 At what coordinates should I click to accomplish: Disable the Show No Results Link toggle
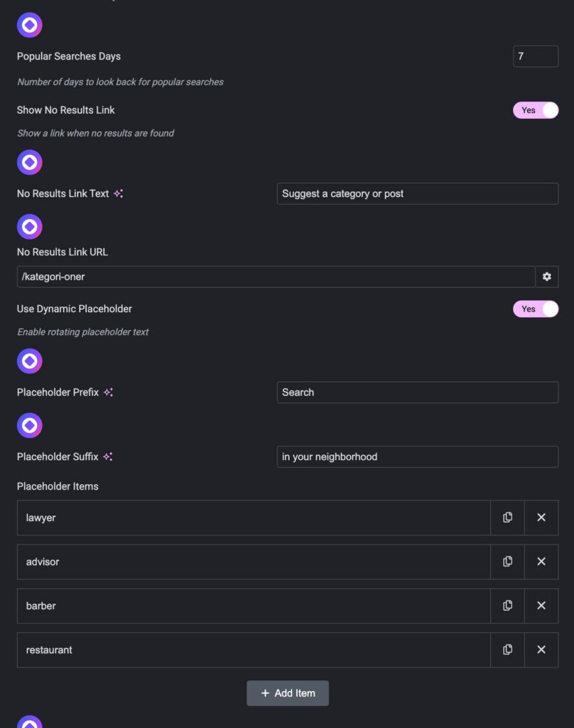(536, 110)
